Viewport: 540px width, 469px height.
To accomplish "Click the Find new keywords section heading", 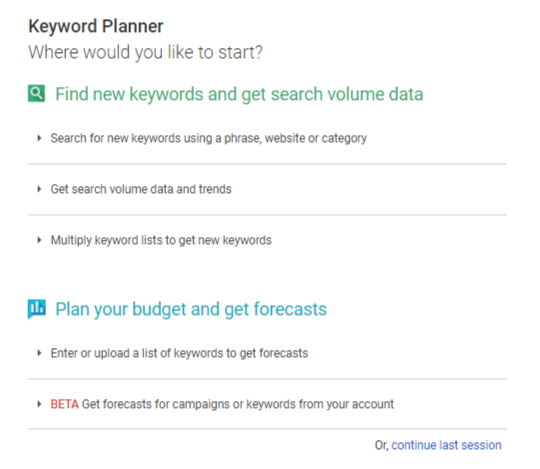I will pyautogui.click(x=239, y=94).
